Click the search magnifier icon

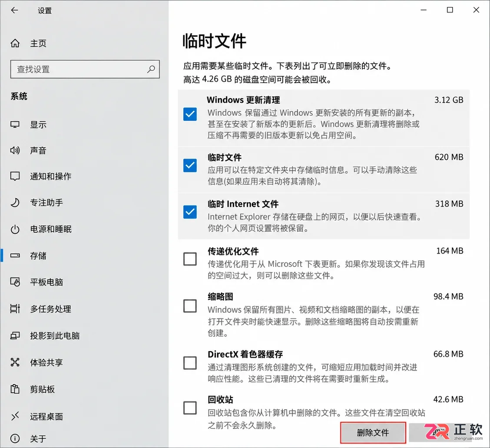tap(151, 69)
